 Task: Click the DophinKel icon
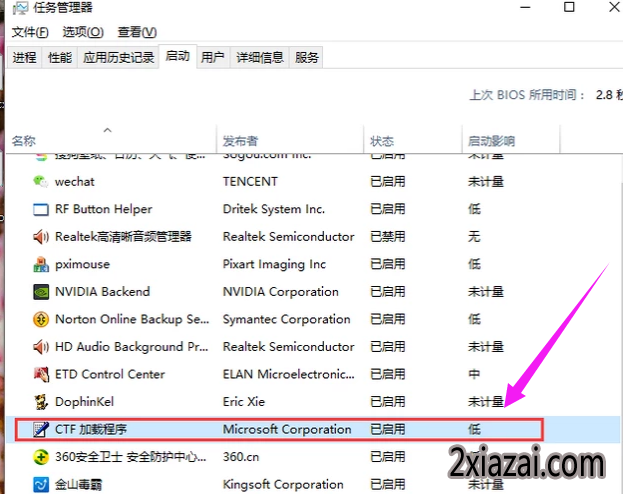point(41,402)
